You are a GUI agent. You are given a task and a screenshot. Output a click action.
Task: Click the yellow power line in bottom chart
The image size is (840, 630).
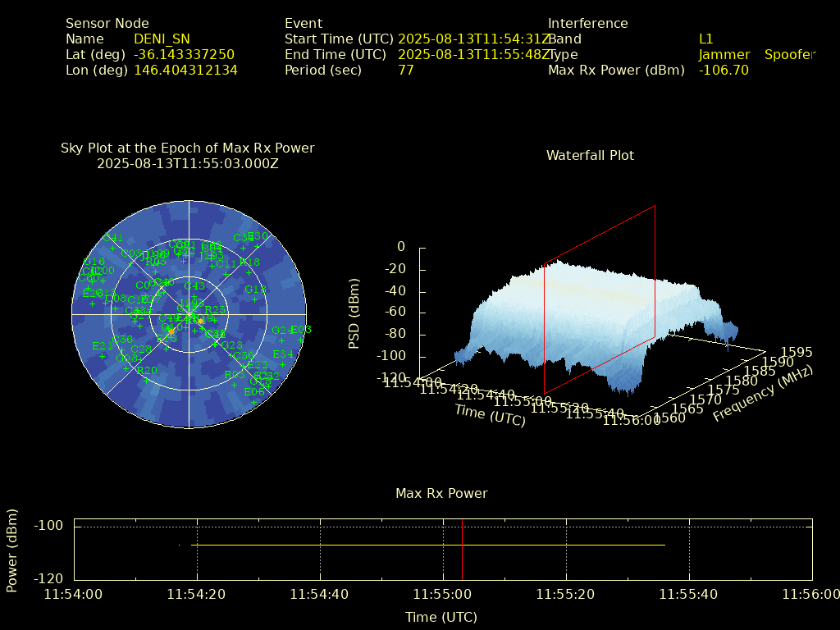tap(427, 545)
